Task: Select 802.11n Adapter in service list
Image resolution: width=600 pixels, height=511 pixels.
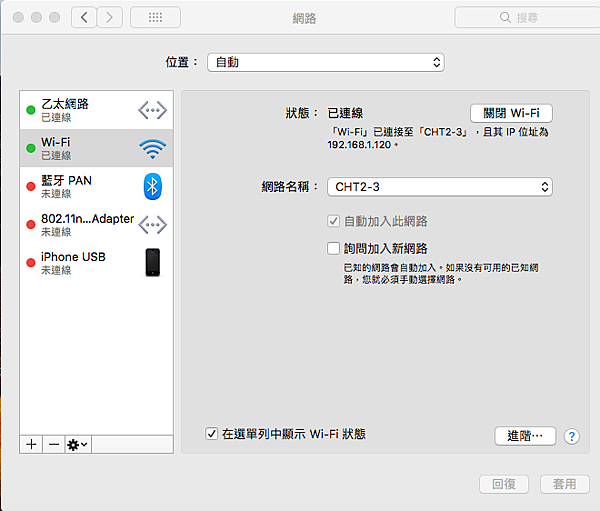Action: (x=96, y=224)
